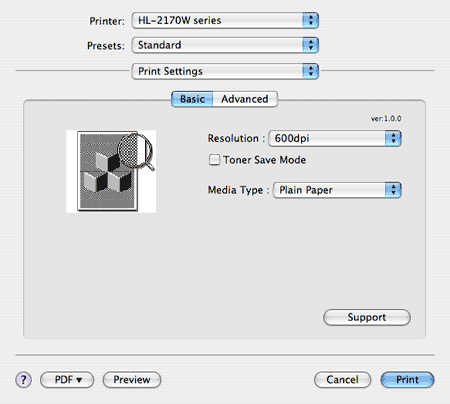
Task: Click the Support button
Action: [367, 317]
